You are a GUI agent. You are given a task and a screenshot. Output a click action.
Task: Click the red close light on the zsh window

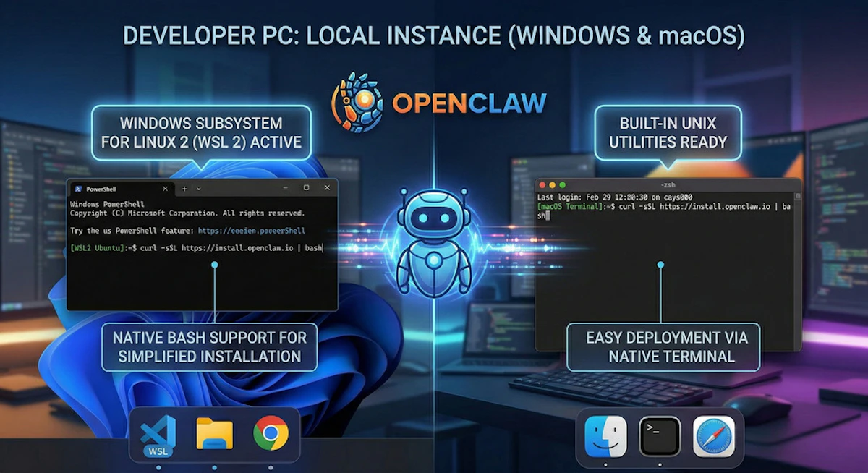[x=542, y=185]
